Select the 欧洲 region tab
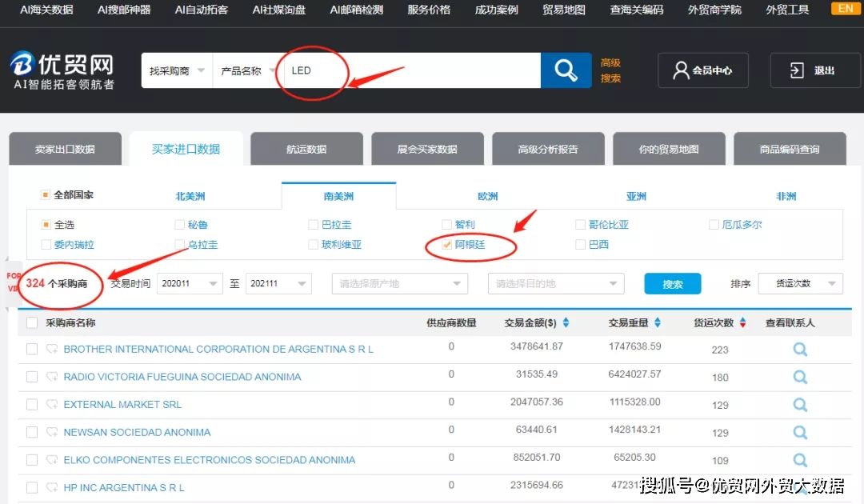This screenshot has height=504, width=864. (x=488, y=196)
